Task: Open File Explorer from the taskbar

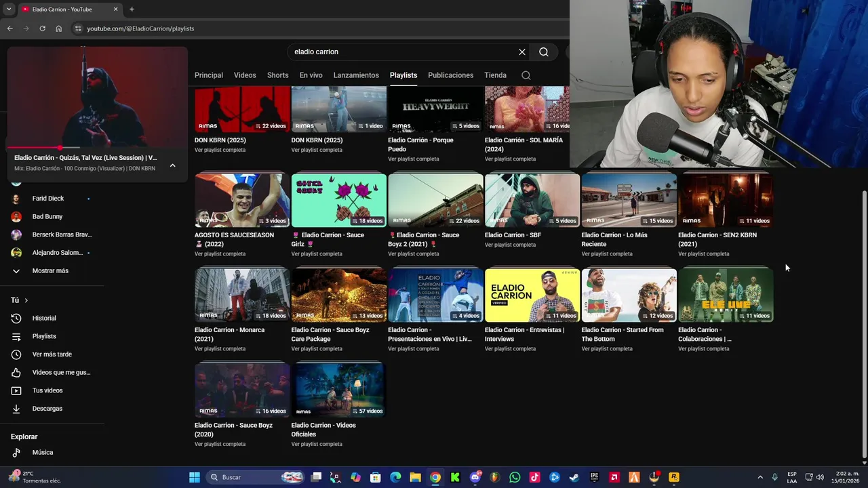Action: pyautogui.click(x=415, y=477)
